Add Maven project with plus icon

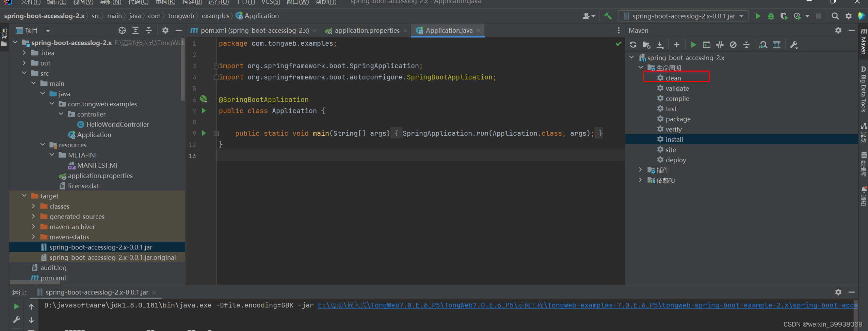676,45
